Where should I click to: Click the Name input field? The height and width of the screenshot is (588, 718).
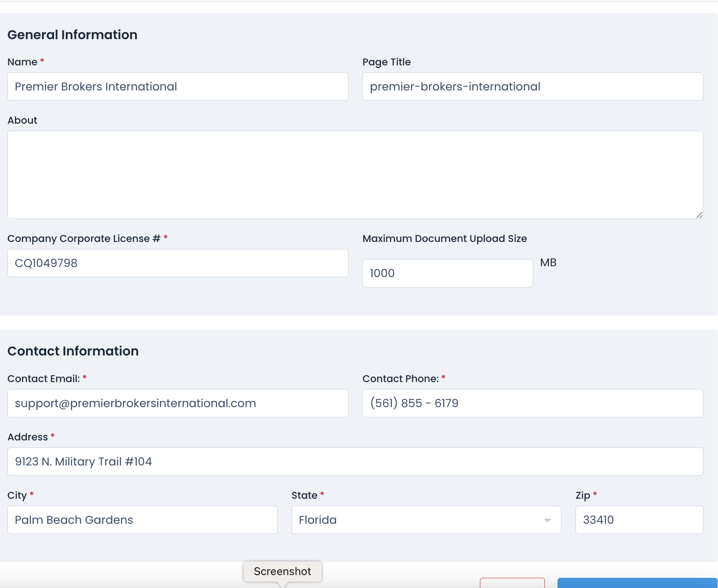pos(178,87)
